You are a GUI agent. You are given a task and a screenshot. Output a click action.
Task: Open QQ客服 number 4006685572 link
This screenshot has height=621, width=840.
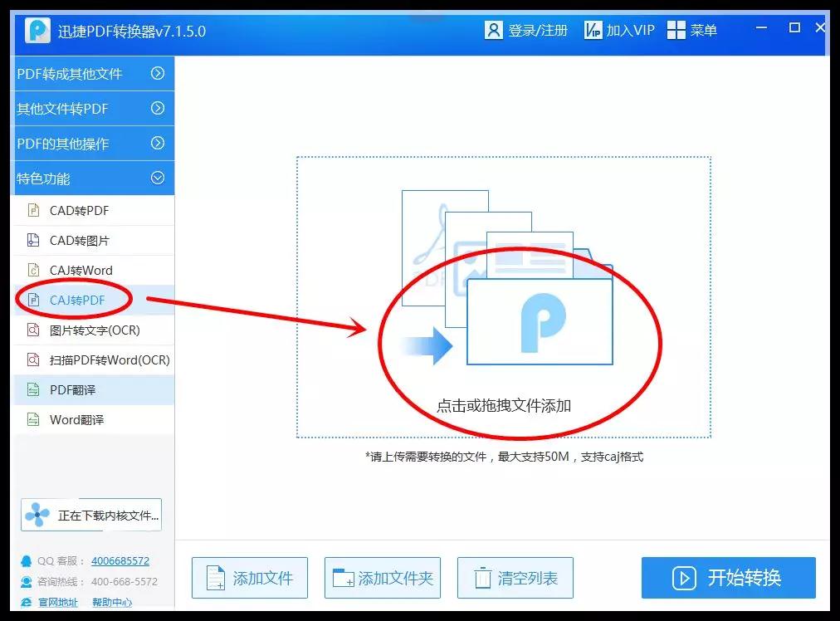click(120, 561)
